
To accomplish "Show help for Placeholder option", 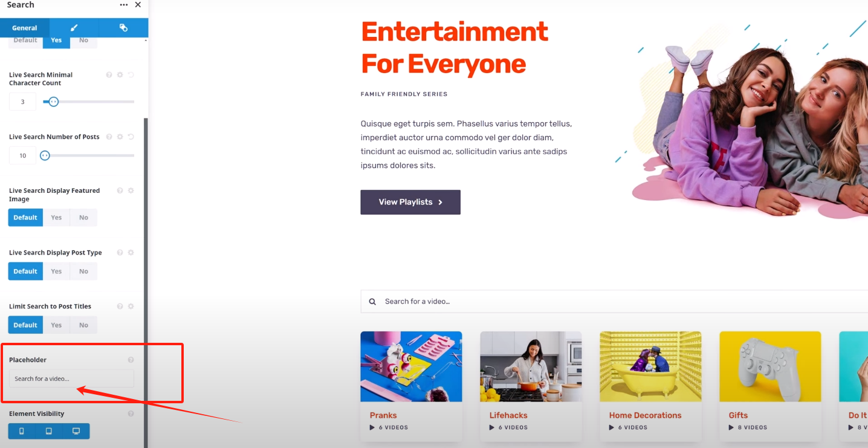I will click(x=131, y=360).
